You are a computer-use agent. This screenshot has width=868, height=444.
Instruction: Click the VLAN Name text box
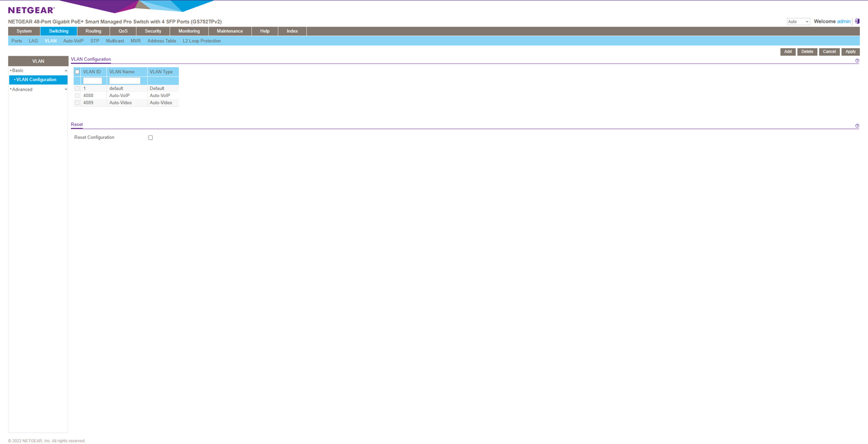click(x=125, y=81)
